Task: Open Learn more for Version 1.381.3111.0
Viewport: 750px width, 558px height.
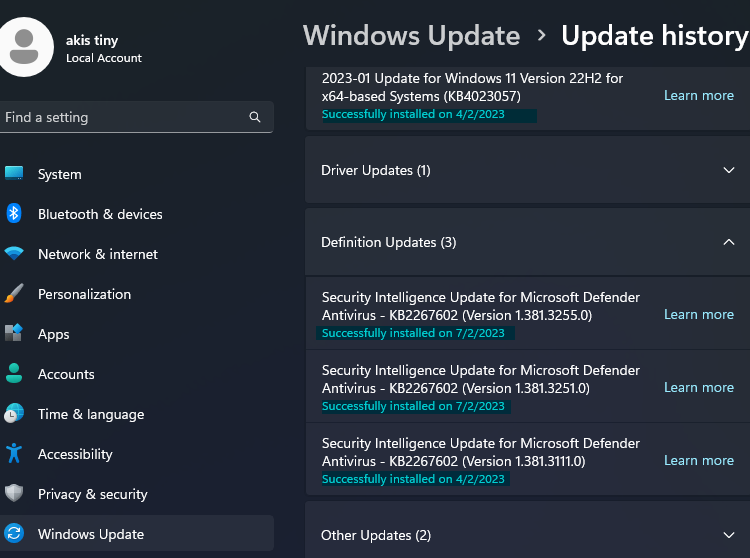Action: click(699, 460)
